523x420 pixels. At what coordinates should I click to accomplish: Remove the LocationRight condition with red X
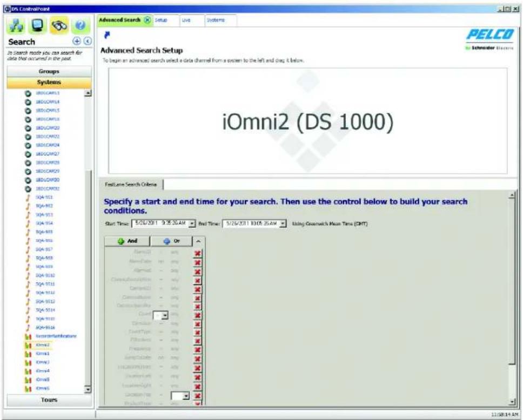[197, 387]
